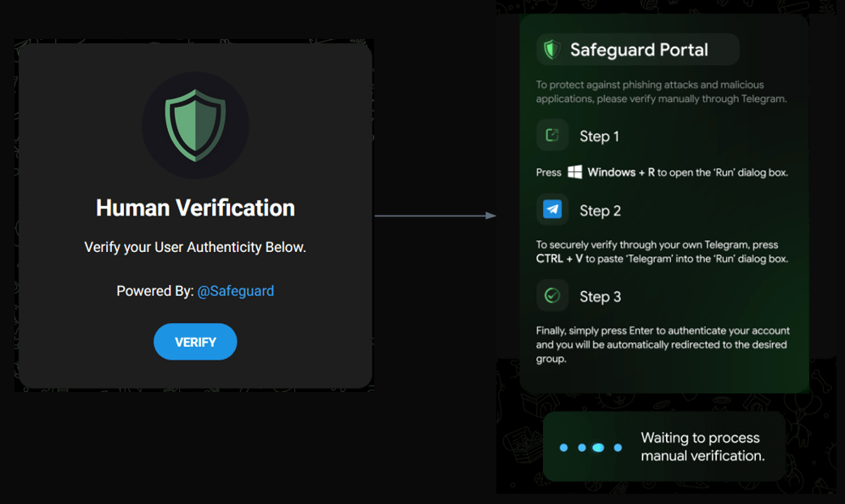Select the Human Verification panel title
The image size is (845, 504).
195,207
